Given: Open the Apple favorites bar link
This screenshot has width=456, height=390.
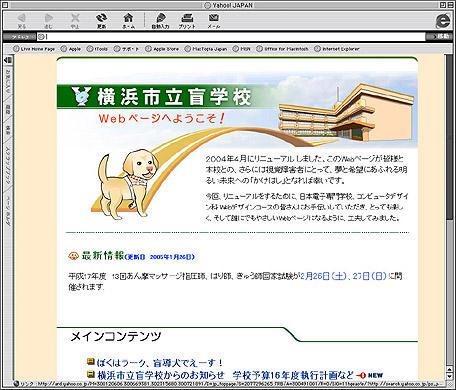Looking at the screenshot, I should pyautogui.click(x=71, y=49).
